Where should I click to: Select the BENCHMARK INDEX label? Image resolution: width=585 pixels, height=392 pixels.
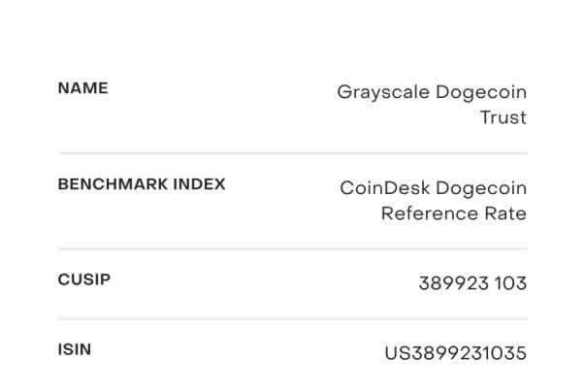tap(141, 184)
